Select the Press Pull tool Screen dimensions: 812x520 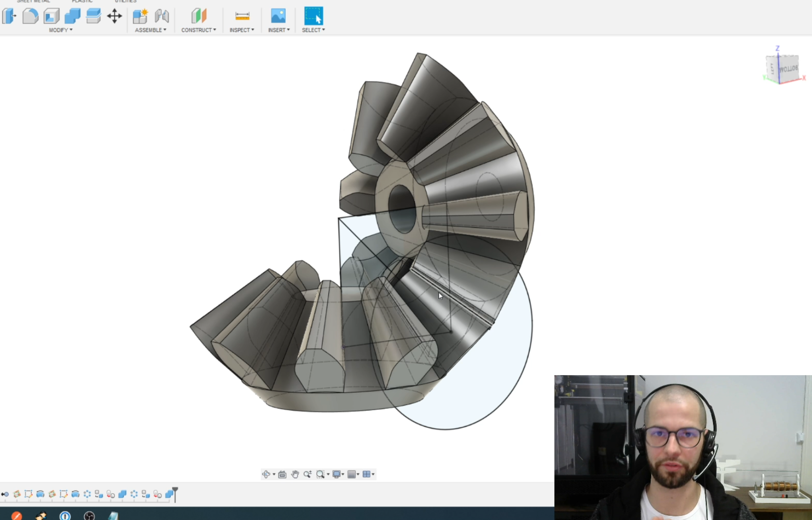pyautogui.click(x=9, y=16)
